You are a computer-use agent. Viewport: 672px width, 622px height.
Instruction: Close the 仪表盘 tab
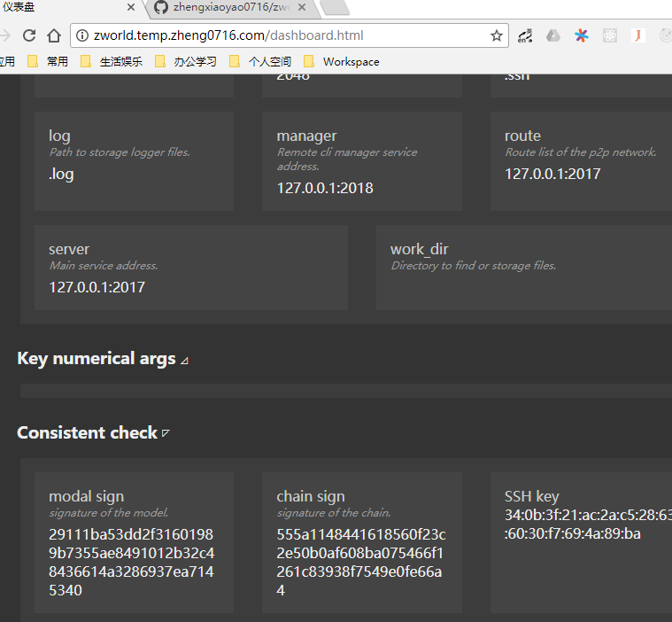point(131,7)
